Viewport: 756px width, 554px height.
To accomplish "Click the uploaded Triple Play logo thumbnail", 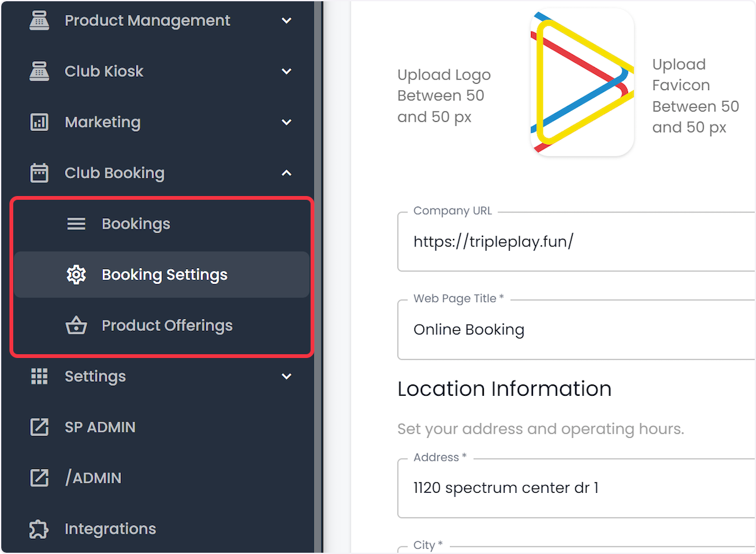I will coord(582,82).
